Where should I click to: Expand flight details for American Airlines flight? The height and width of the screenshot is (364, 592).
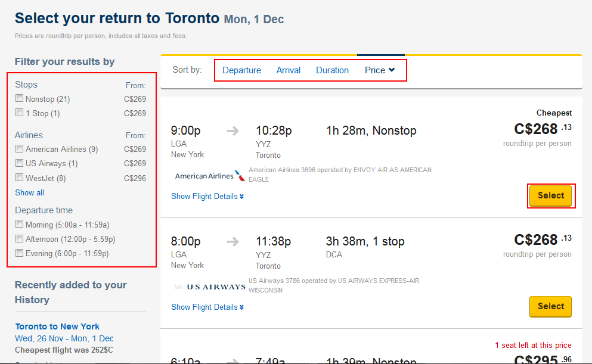point(207,197)
